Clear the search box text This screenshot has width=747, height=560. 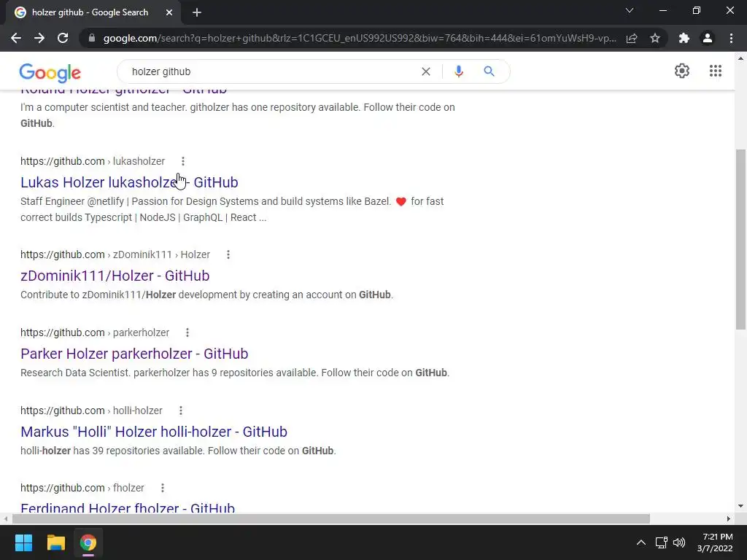tap(426, 71)
